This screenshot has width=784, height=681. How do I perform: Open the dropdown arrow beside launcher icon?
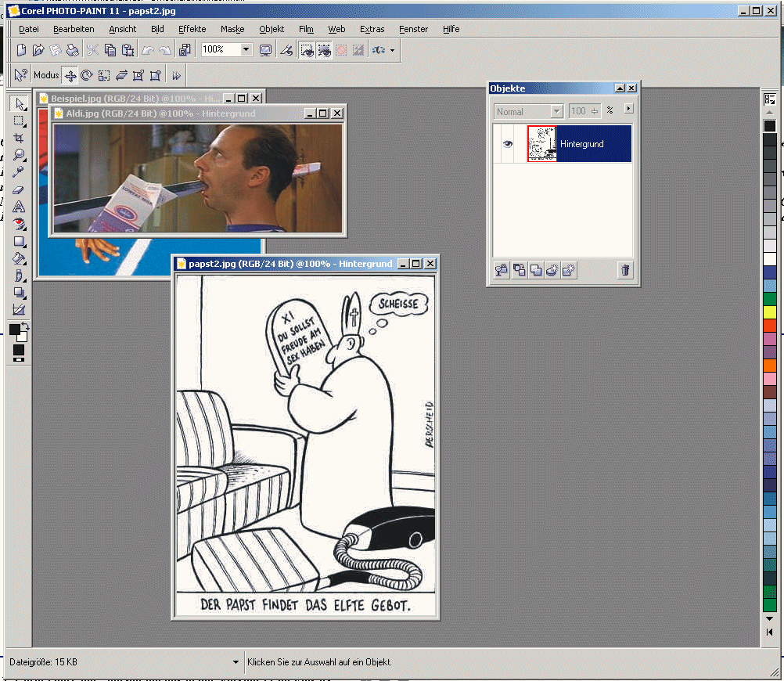(x=393, y=50)
